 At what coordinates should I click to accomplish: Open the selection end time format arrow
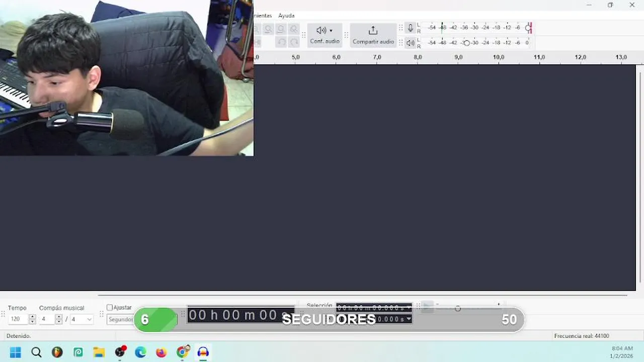tap(409, 319)
